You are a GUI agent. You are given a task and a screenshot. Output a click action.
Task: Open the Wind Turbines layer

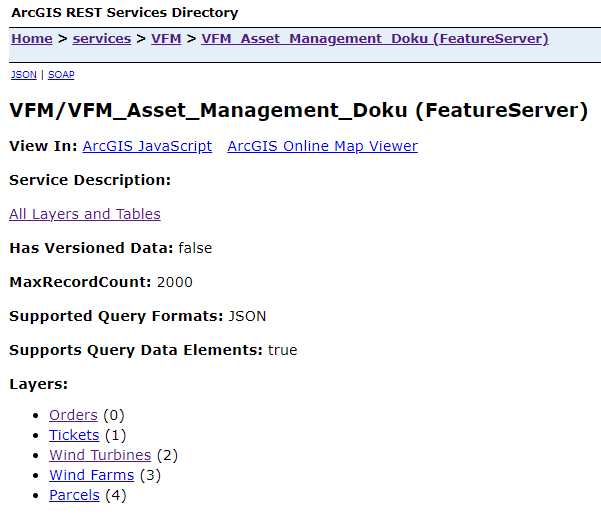(x=100, y=455)
